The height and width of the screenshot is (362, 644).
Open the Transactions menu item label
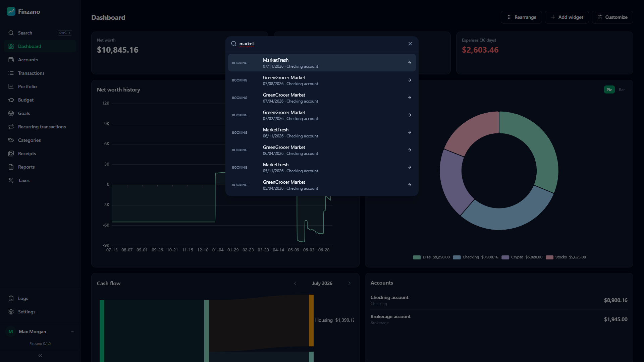31,73
